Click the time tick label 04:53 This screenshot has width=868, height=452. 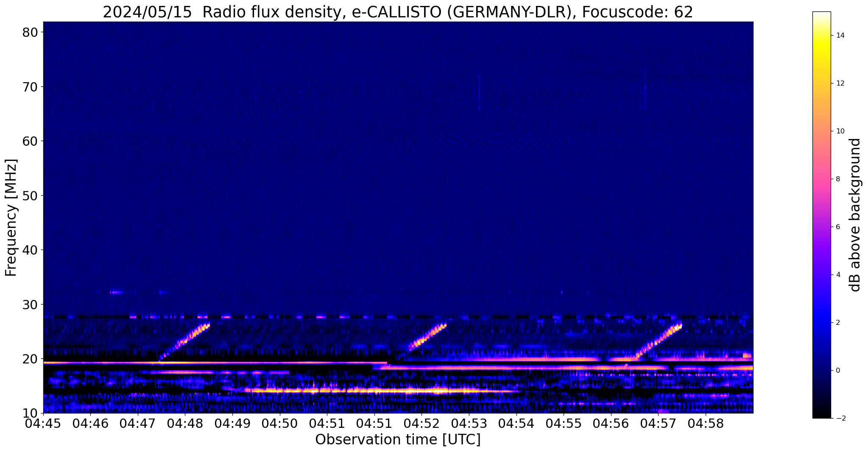(x=469, y=424)
